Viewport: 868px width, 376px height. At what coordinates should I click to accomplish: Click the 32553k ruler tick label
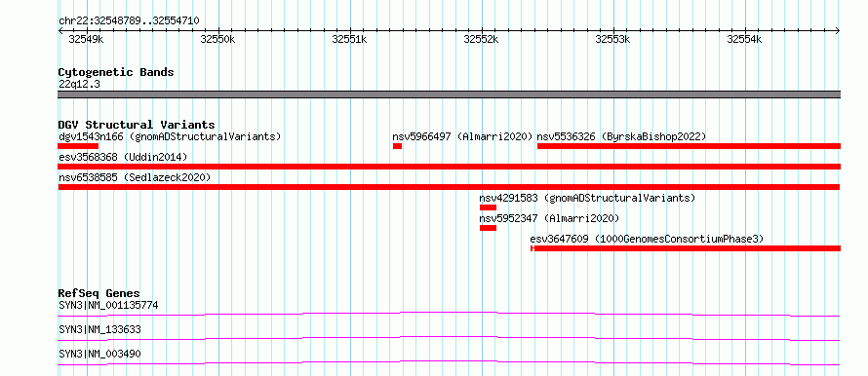pos(612,39)
